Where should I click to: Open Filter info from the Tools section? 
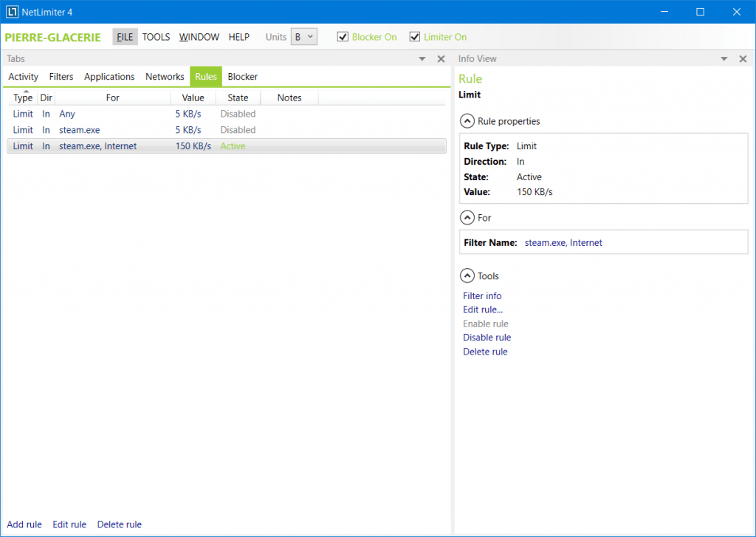coord(482,295)
